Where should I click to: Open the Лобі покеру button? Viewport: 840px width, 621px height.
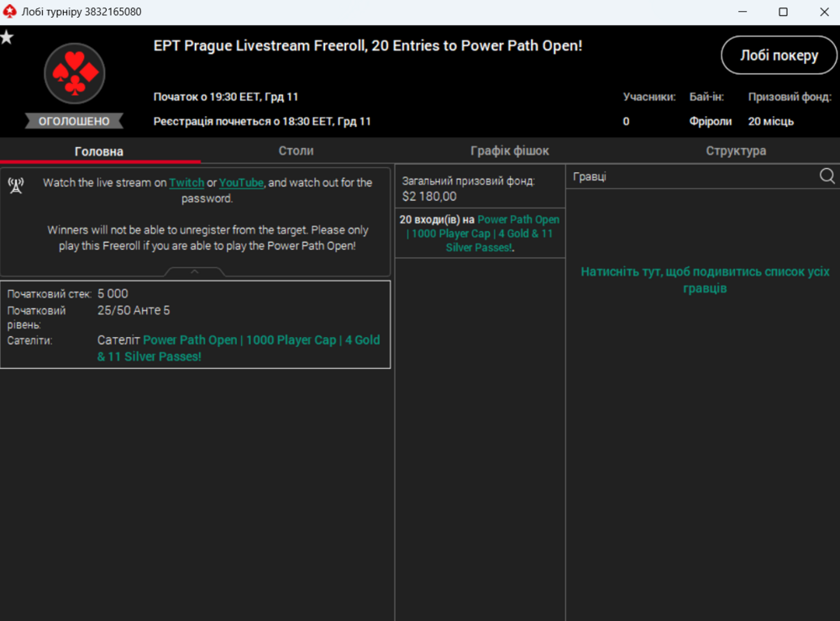click(x=779, y=55)
